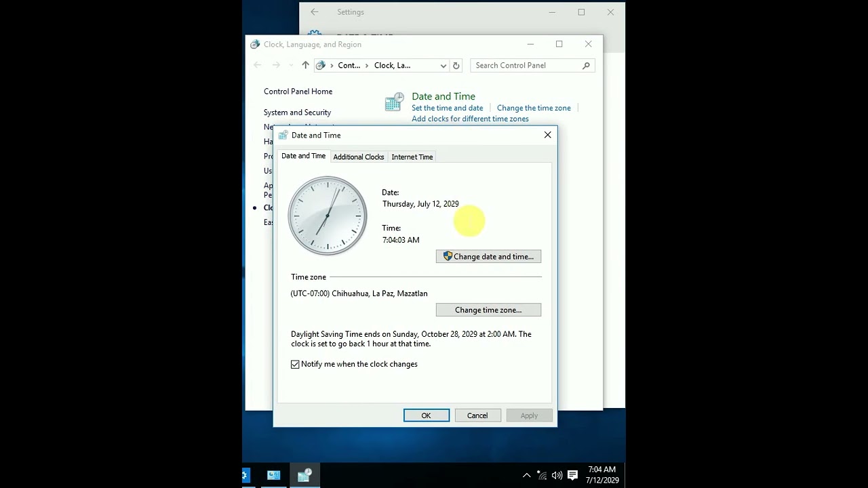The image size is (868, 488).
Task: Maximize the Clock, Language, and Region window
Action: tap(559, 44)
